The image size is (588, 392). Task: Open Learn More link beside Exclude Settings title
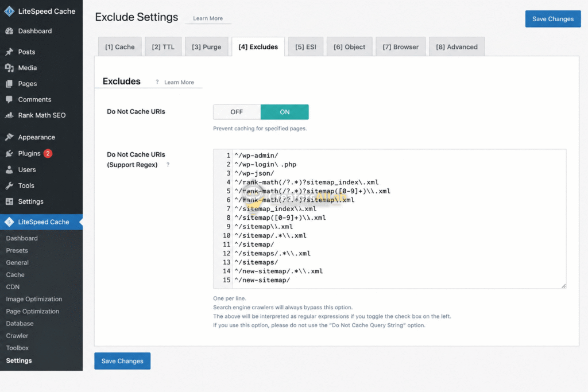coord(208,18)
